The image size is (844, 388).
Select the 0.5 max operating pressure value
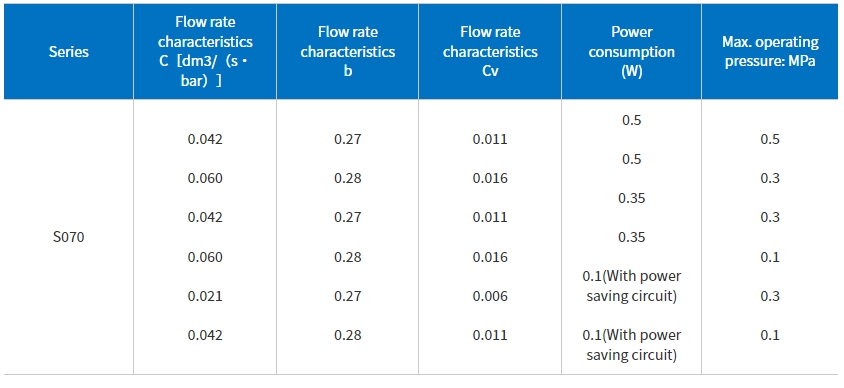[x=770, y=139]
